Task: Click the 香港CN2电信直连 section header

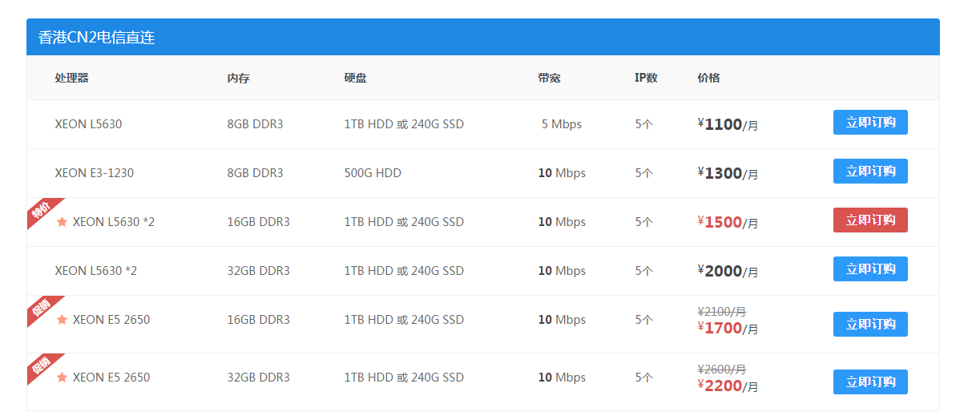Action: pos(97,38)
